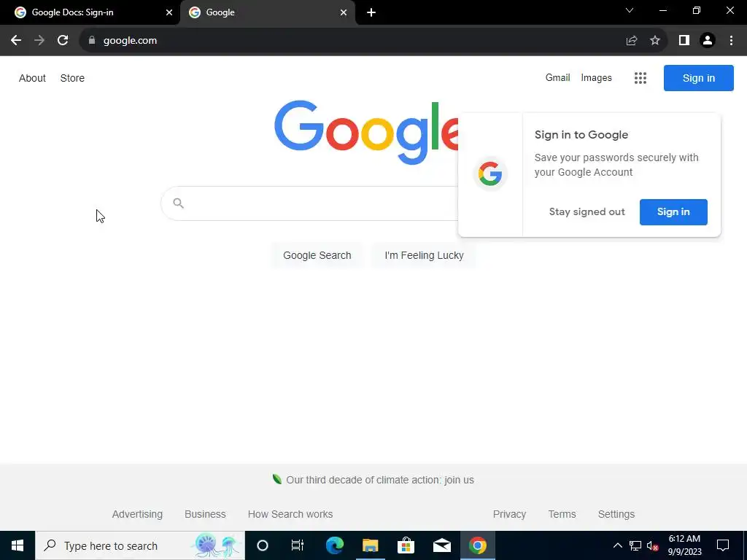Open the notification center icon

click(x=723, y=545)
